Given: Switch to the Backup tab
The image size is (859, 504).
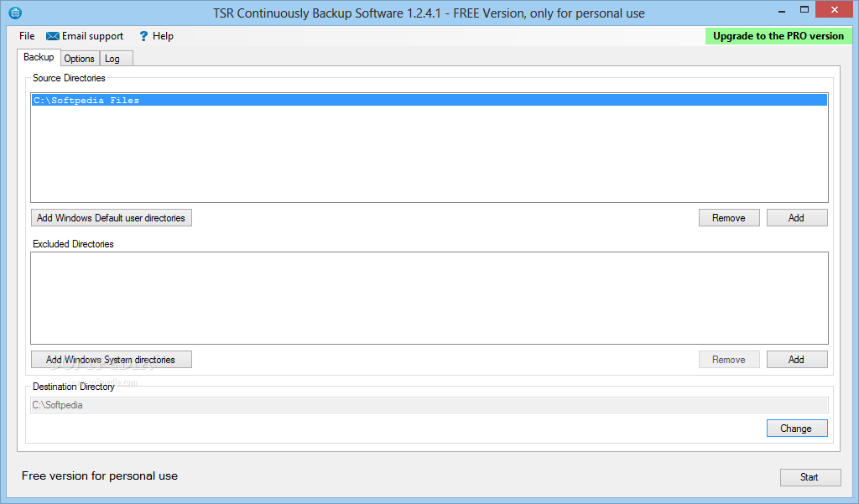Looking at the screenshot, I should (x=39, y=57).
